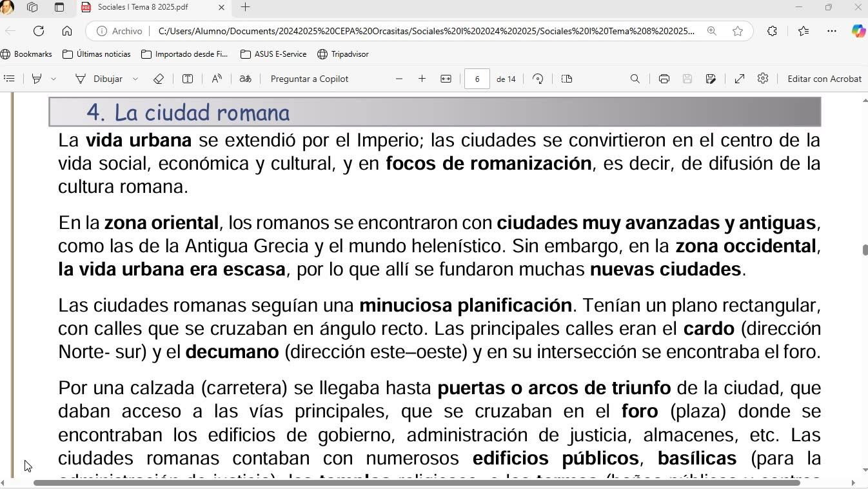Click the bold words 'focos de romanización'

coord(489,163)
